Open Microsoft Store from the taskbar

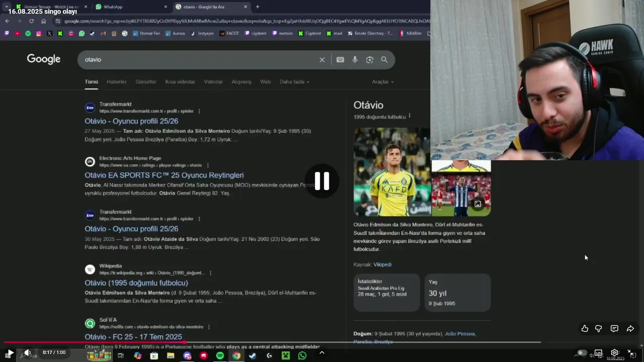(x=154, y=355)
